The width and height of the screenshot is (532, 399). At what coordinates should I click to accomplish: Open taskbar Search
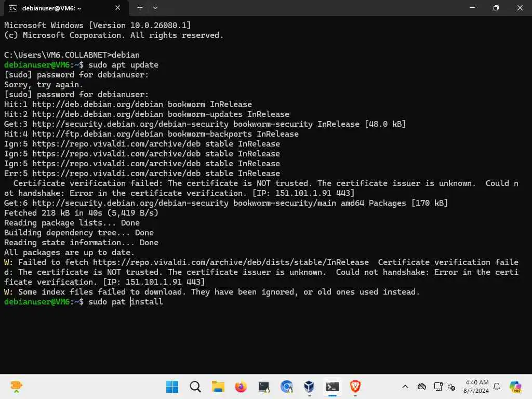point(195,387)
